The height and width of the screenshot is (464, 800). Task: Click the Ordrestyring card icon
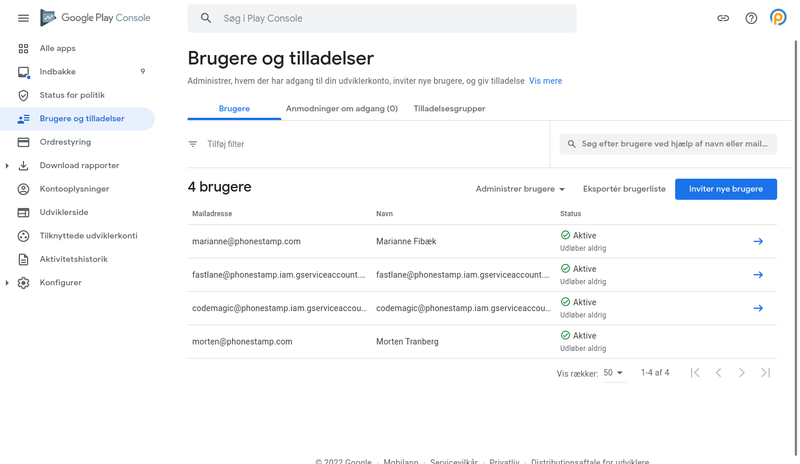coord(23,142)
